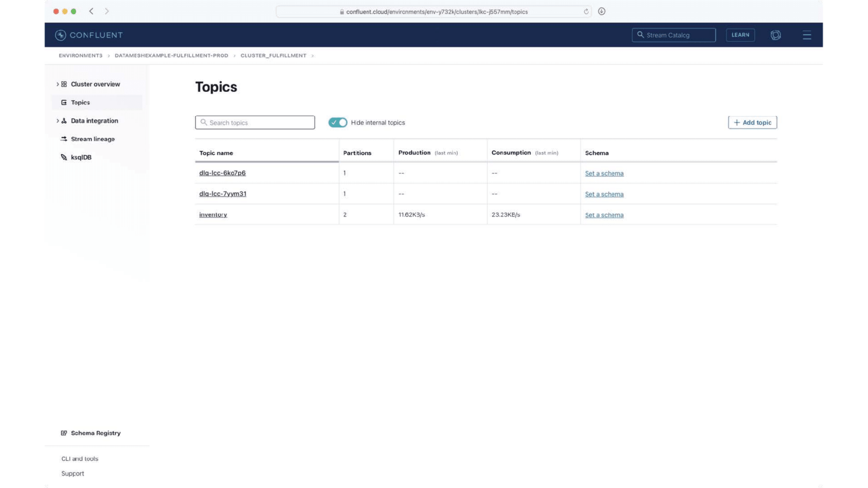Click the Stream lineage icon
Viewport: 868px width, 488px height.
[64, 139]
